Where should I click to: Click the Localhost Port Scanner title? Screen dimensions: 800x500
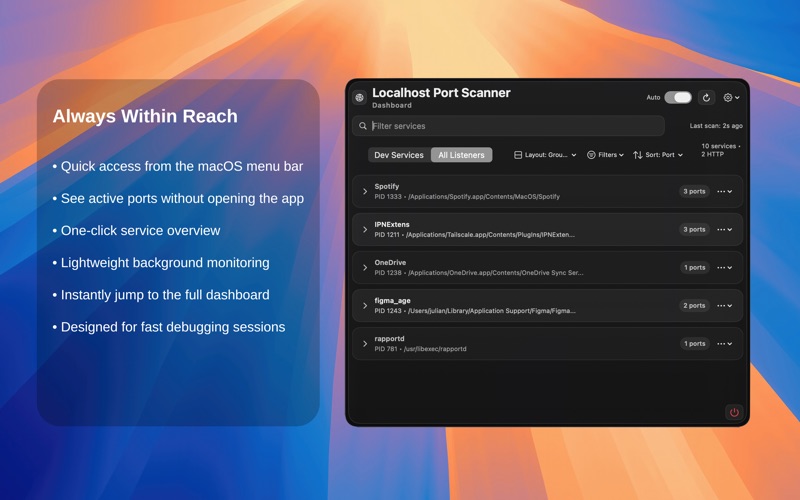441,92
